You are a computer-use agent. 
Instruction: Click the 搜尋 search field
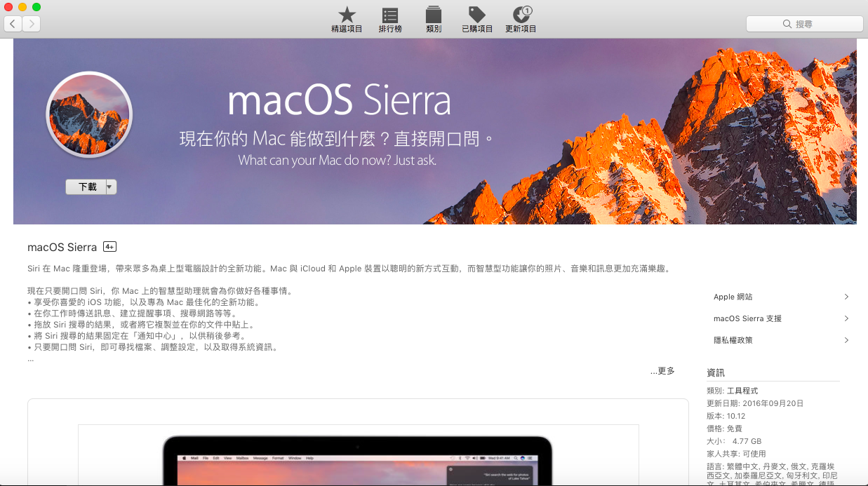tap(804, 24)
